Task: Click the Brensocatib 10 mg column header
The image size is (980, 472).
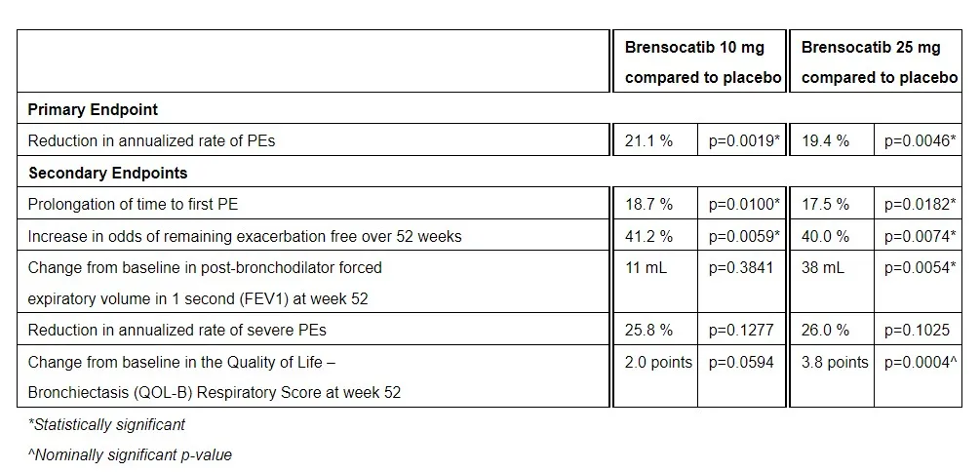Action: click(702, 62)
